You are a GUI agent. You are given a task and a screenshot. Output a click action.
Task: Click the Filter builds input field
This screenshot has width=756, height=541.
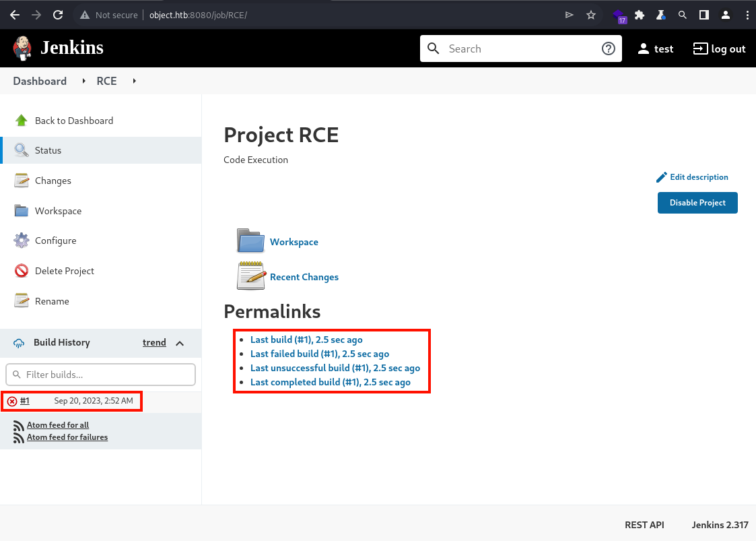click(100, 375)
